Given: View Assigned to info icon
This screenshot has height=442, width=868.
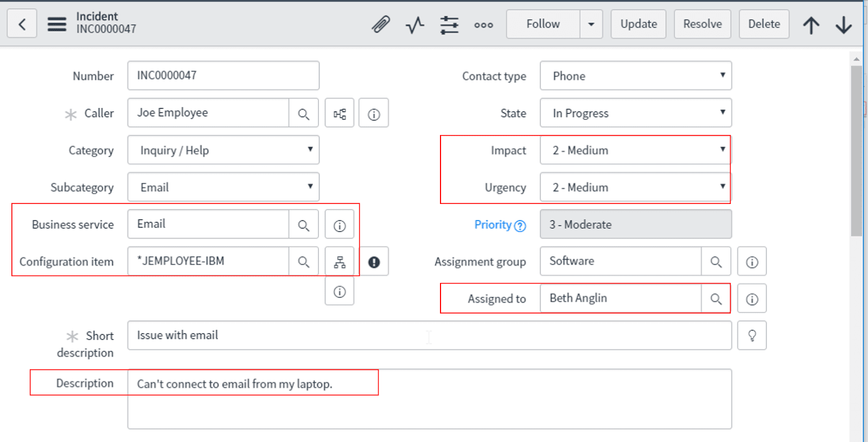Looking at the screenshot, I should click(752, 298).
